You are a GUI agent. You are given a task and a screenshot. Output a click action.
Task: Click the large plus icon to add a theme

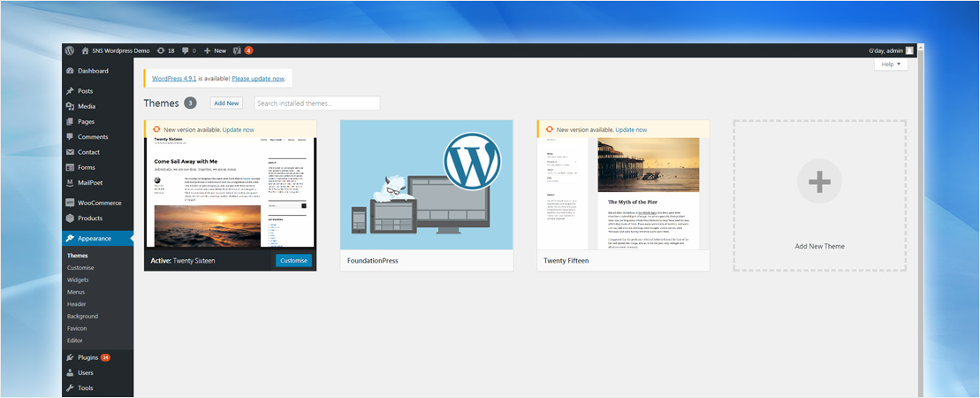(x=818, y=183)
